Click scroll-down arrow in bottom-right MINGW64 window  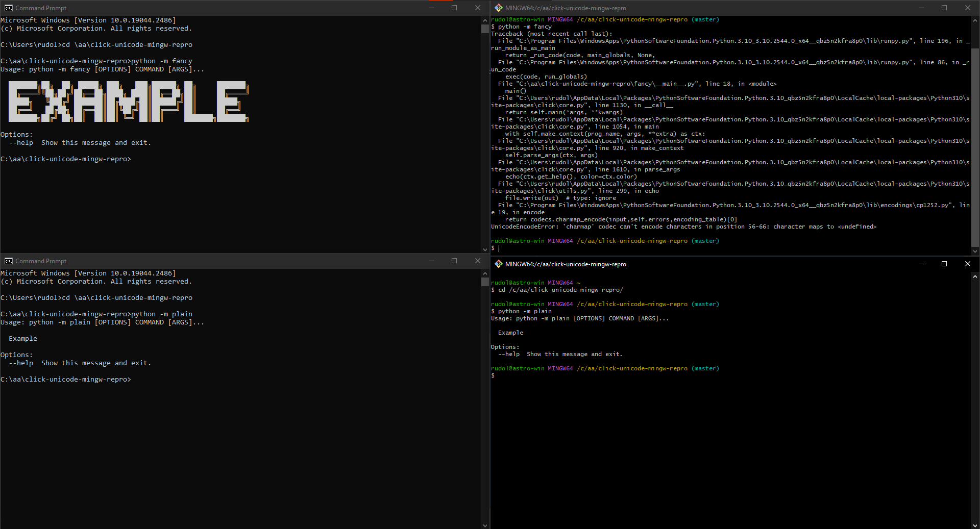[x=975, y=525]
